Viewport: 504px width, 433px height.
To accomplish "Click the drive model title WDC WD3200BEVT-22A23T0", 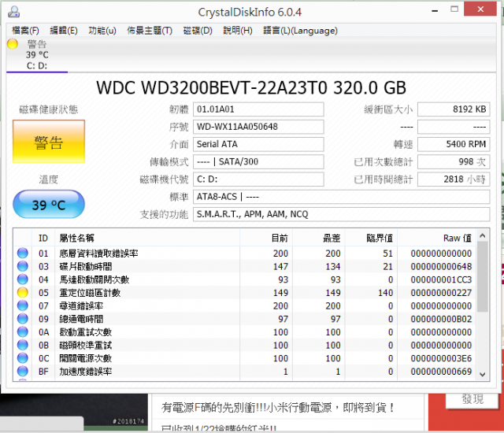I will (x=212, y=87).
